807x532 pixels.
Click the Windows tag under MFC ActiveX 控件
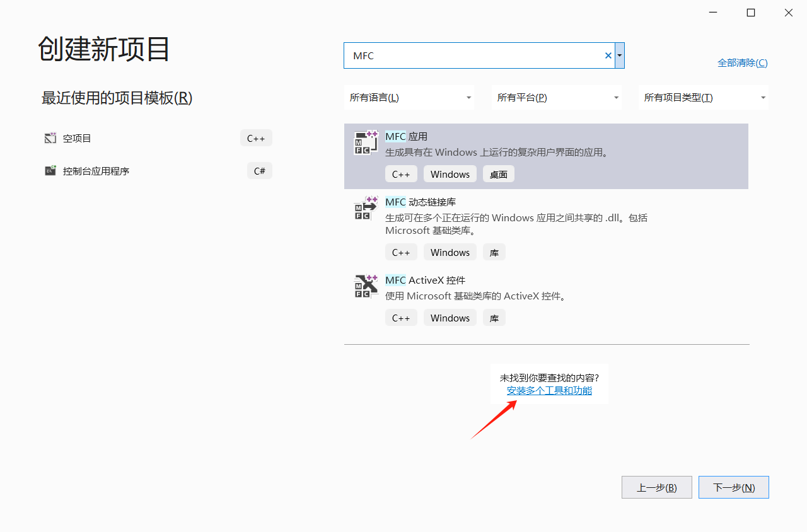(x=450, y=318)
